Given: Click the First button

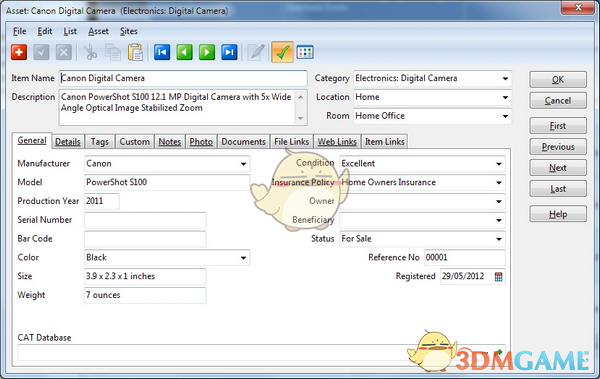Looking at the screenshot, I should (558, 126).
